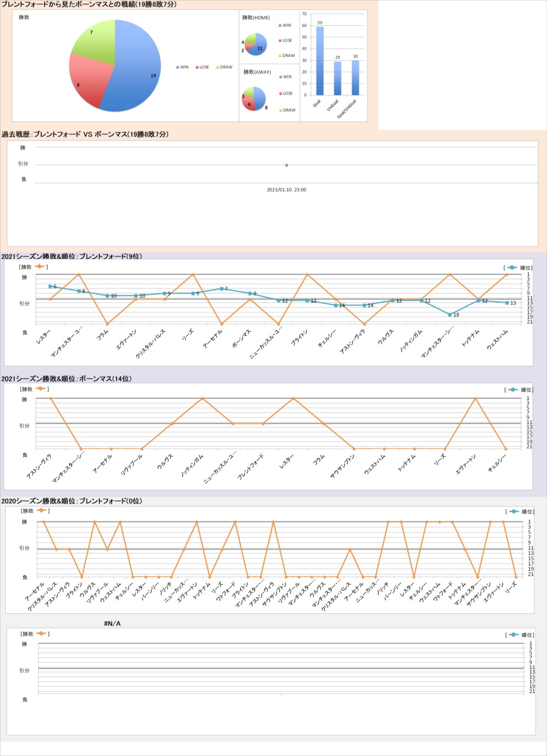Click WIN swatch in the main 勝敗 pie legend
Screen dimensions: 547x756
[x=178, y=67]
